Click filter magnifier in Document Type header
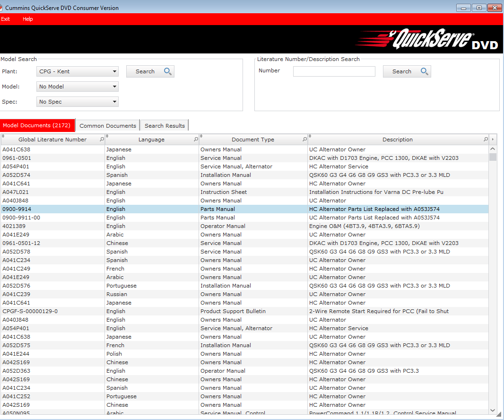Screen dimensions: 504x420 (x=305, y=140)
